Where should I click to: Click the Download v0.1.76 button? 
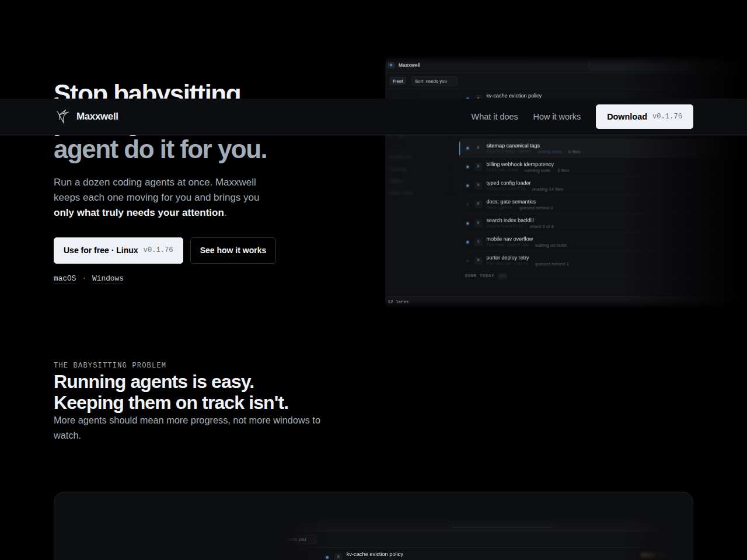[644, 117]
